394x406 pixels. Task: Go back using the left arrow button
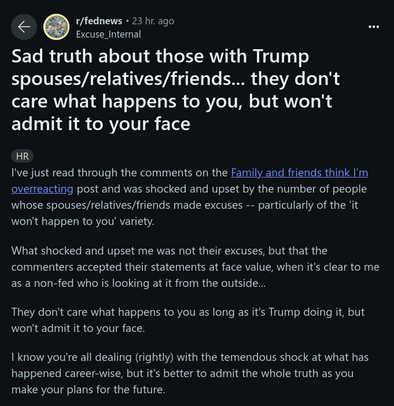coord(24,27)
